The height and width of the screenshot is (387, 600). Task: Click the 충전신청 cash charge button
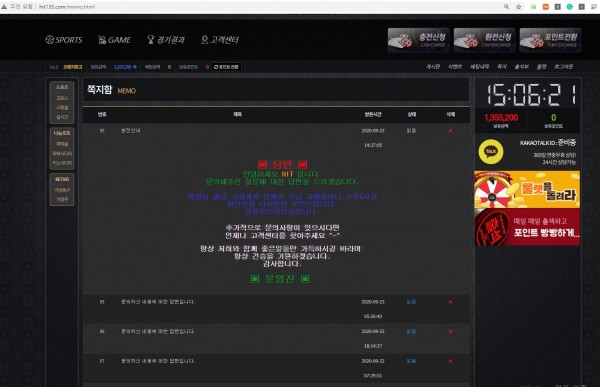coord(419,40)
